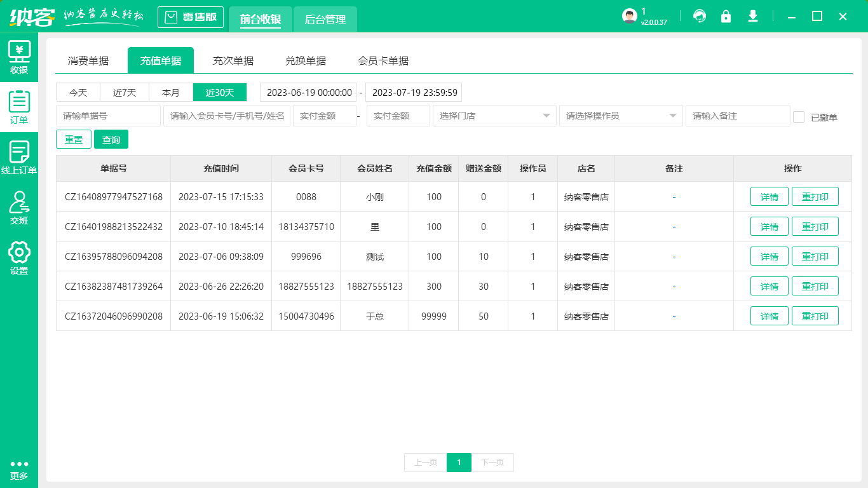The width and height of the screenshot is (868, 488).
Task: Click the 零售版 shopping bag button
Action: pos(191,17)
